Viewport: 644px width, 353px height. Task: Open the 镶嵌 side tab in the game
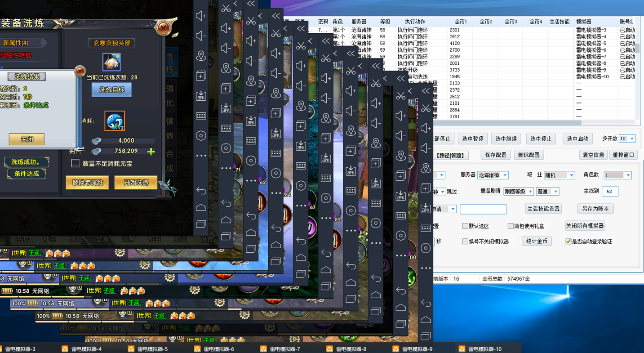(x=170, y=129)
